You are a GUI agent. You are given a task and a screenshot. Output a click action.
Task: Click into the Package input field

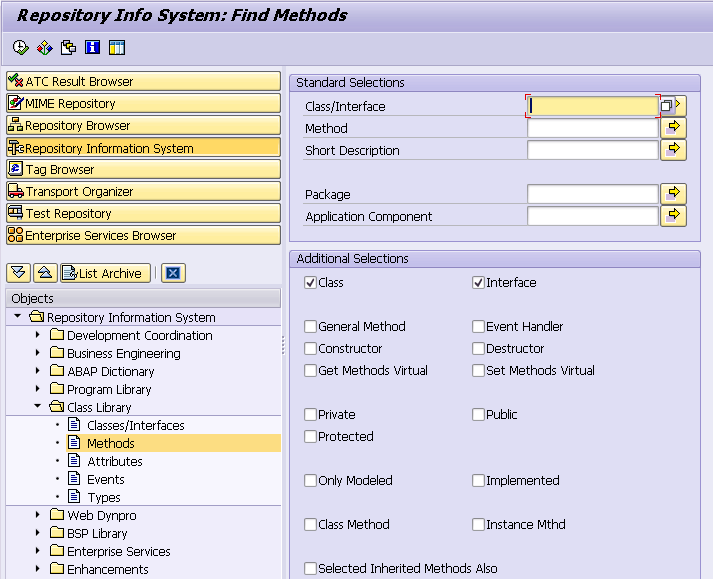point(592,194)
